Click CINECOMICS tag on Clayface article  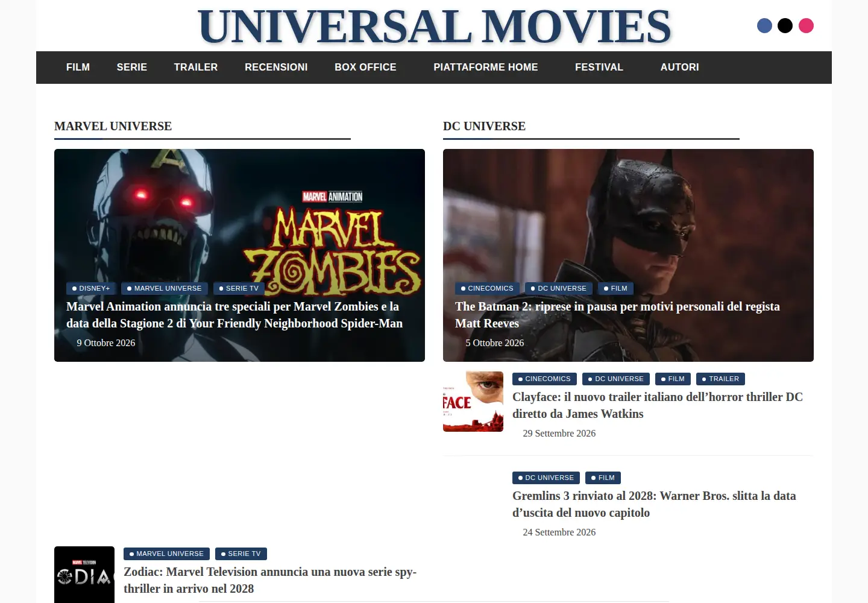click(x=544, y=379)
